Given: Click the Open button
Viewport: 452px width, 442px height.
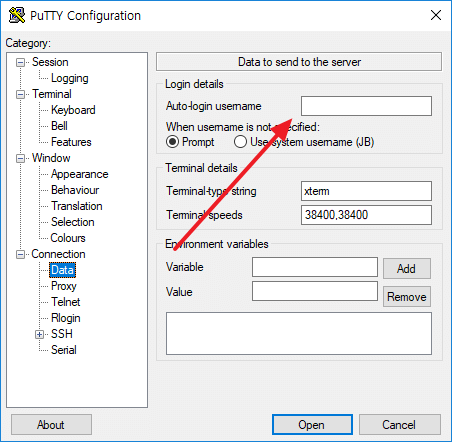Looking at the screenshot, I should pos(312,425).
